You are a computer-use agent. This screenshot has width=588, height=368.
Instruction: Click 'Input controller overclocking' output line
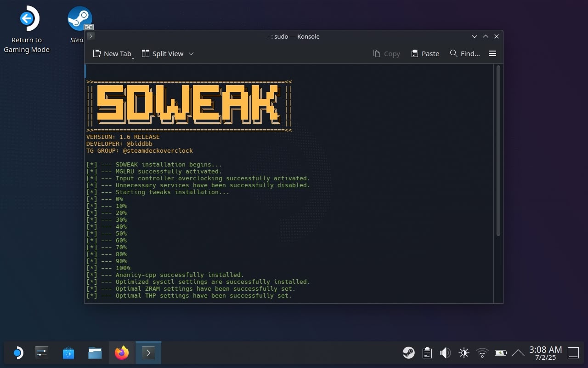coord(198,178)
